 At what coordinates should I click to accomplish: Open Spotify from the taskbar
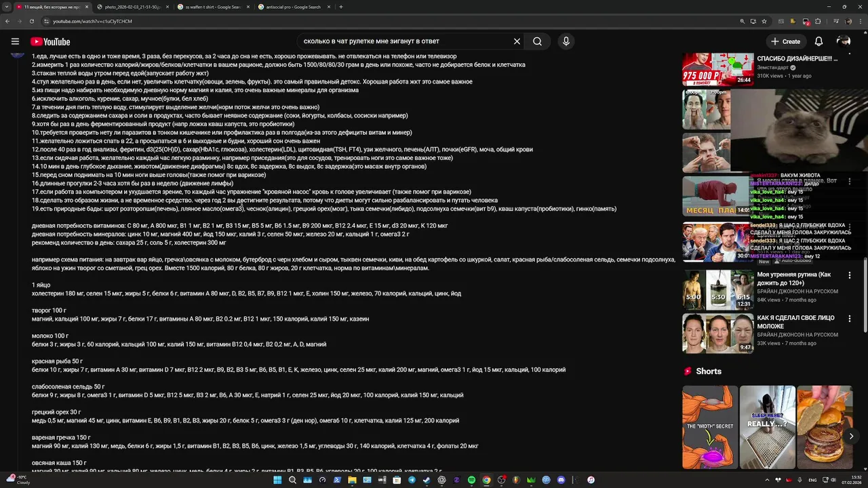471,480
